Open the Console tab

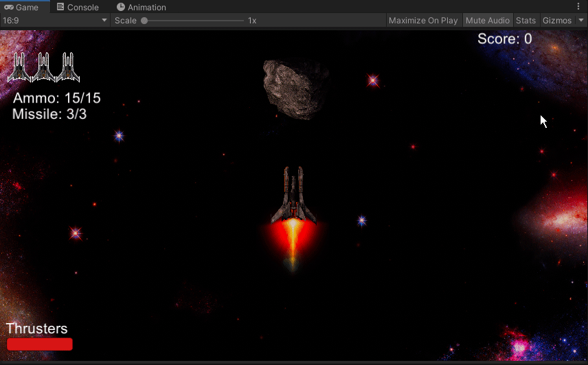click(x=78, y=7)
